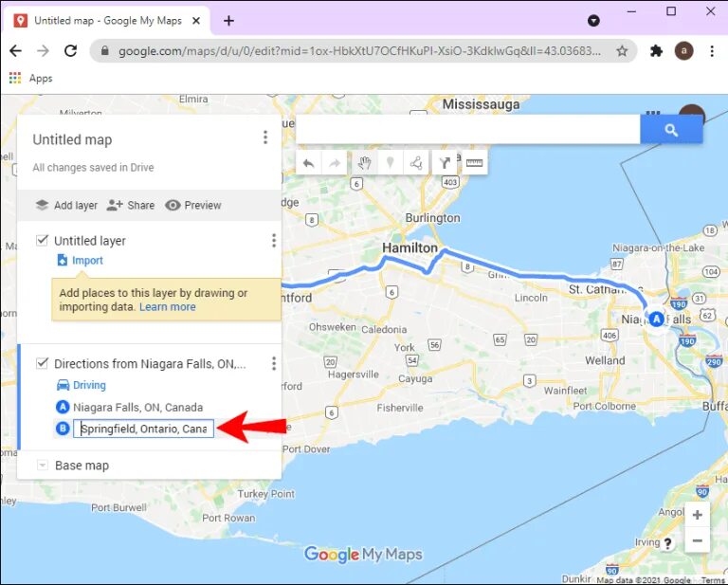Click the Untitled map title

tap(72, 139)
